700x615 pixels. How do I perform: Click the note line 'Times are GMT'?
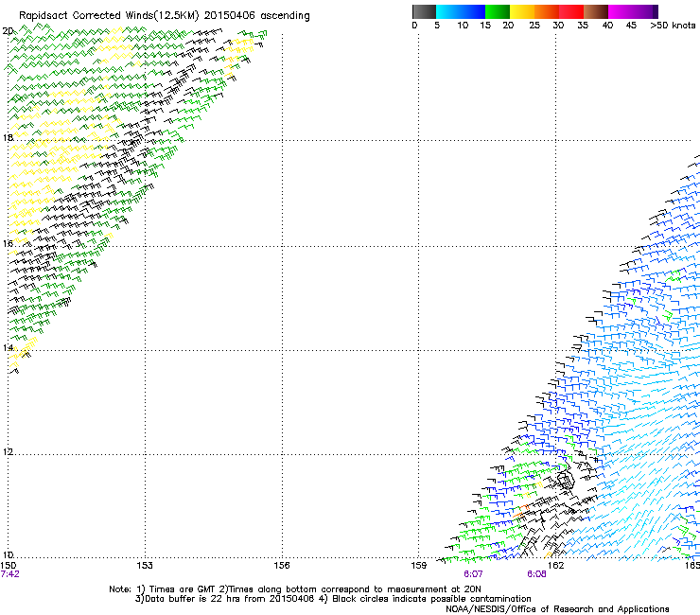tap(182, 589)
